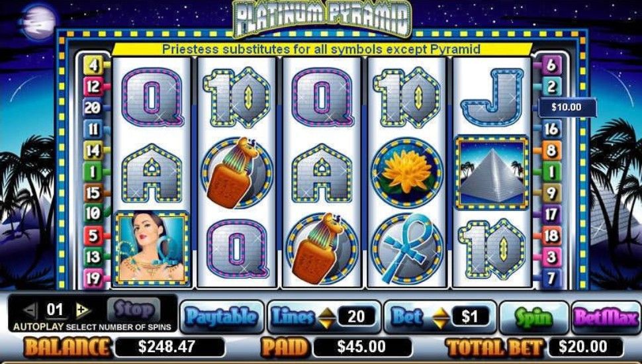The height and width of the screenshot is (364, 642).
Task: Select payline marker number 20
Action: click(93, 108)
